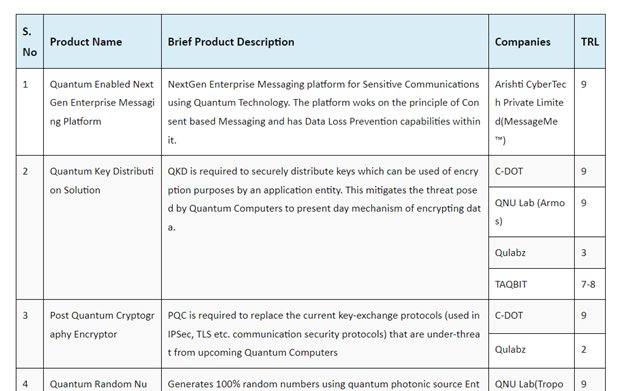Screen dimensions: 624x391
Task: Click the Product Name column header
Action: point(102,42)
